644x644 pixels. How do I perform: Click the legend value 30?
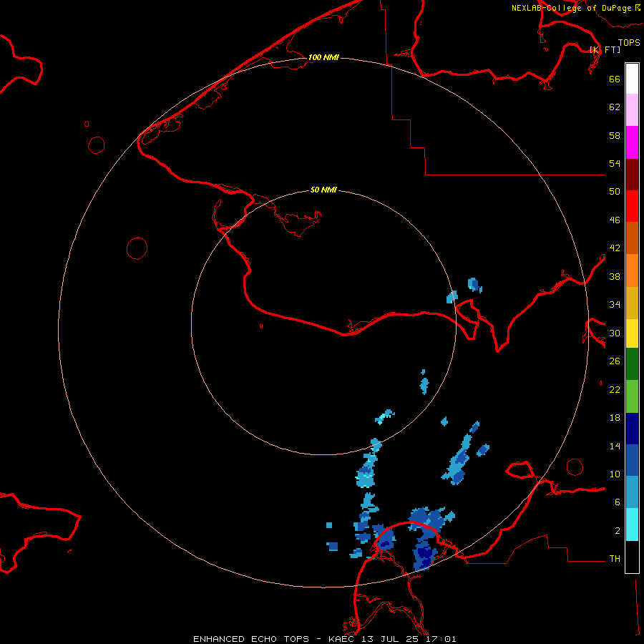[x=615, y=333]
